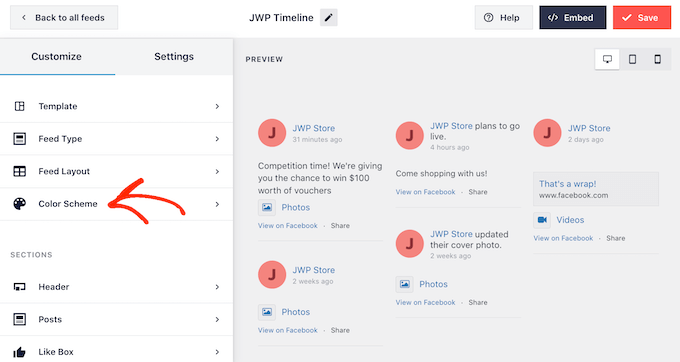Click the Photos icon in 31 minutes ago post
The width and height of the screenshot is (680, 362).
pyautogui.click(x=267, y=207)
